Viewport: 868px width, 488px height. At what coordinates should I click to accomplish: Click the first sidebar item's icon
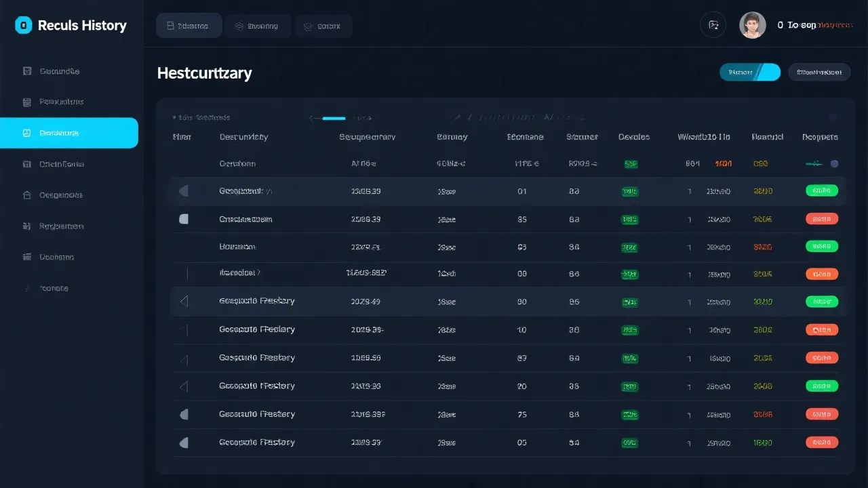(x=27, y=71)
